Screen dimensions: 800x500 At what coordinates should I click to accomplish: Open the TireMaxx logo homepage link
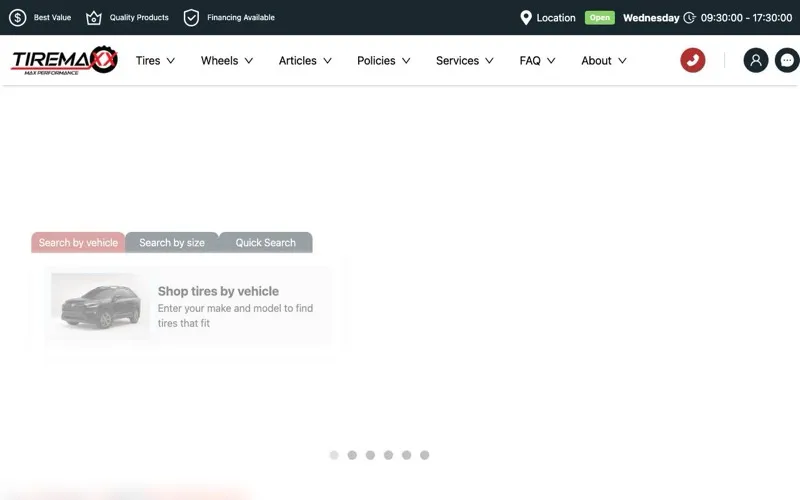pyautogui.click(x=64, y=60)
